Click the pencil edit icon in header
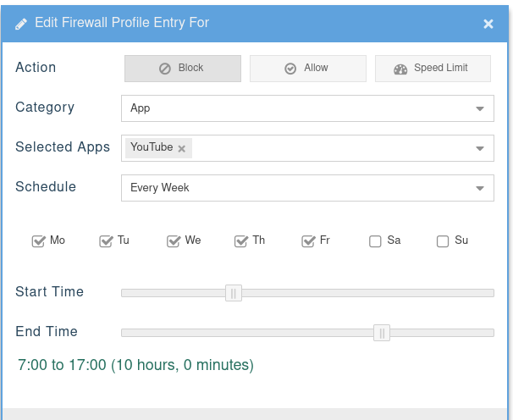The width and height of the screenshot is (513, 420). (22, 23)
